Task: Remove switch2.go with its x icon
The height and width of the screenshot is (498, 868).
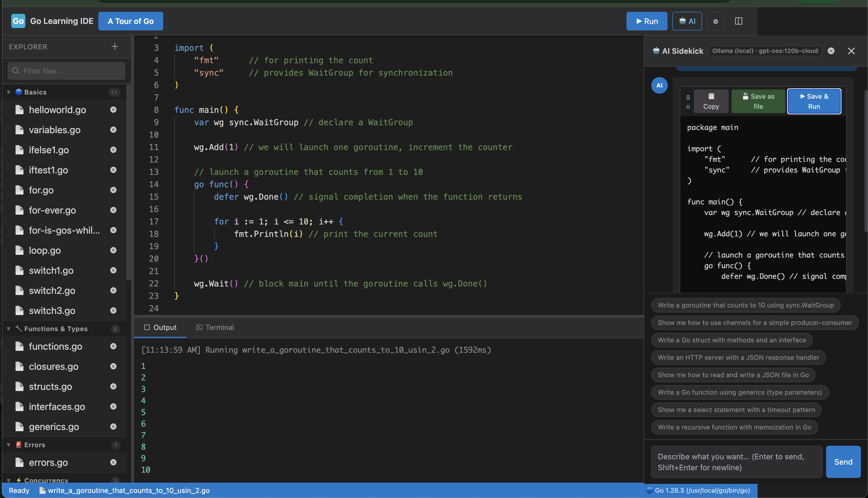Action: (x=113, y=290)
